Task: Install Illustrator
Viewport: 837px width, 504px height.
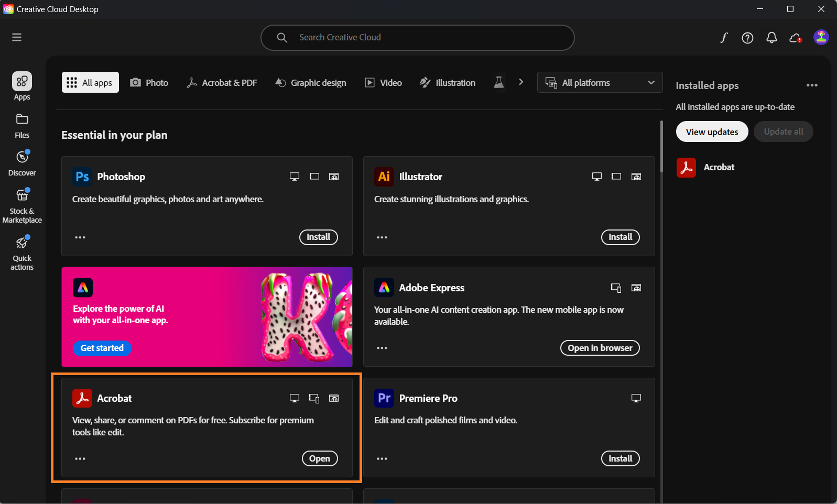Action: coord(621,237)
